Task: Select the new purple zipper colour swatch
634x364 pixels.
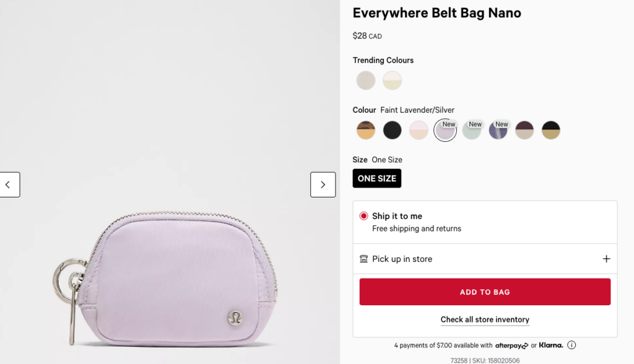Action: point(498,130)
